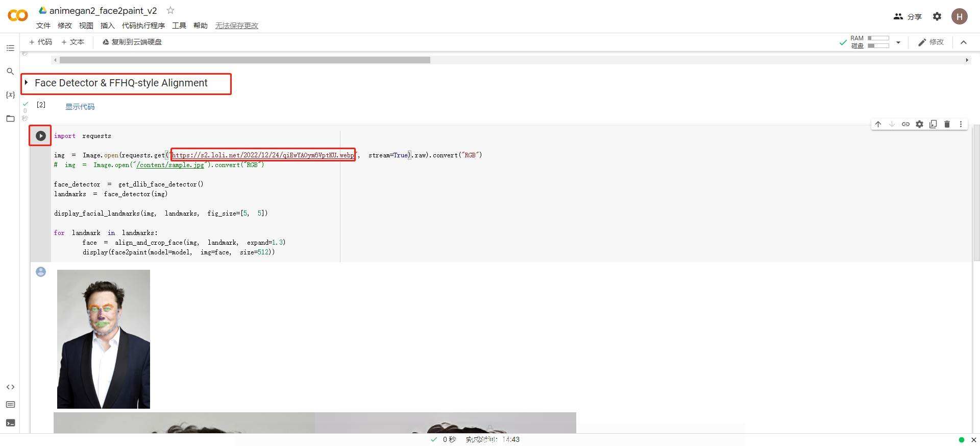Open the Files folder panel

point(10,119)
